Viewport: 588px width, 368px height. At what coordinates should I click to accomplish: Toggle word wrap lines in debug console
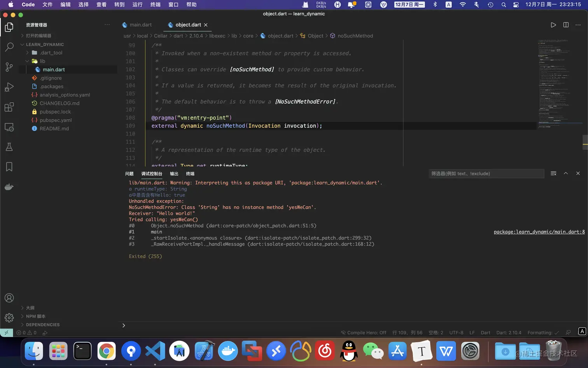click(553, 173)
